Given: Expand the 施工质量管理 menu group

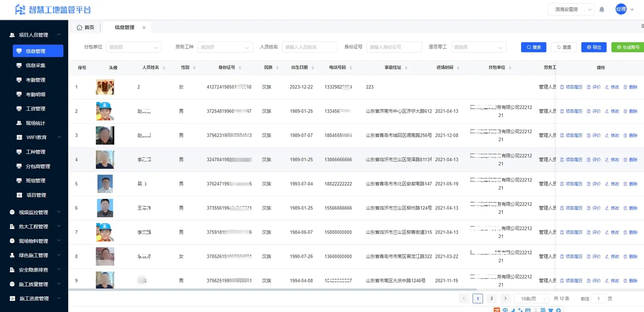Looking at the screenshot, I should 34,284.
